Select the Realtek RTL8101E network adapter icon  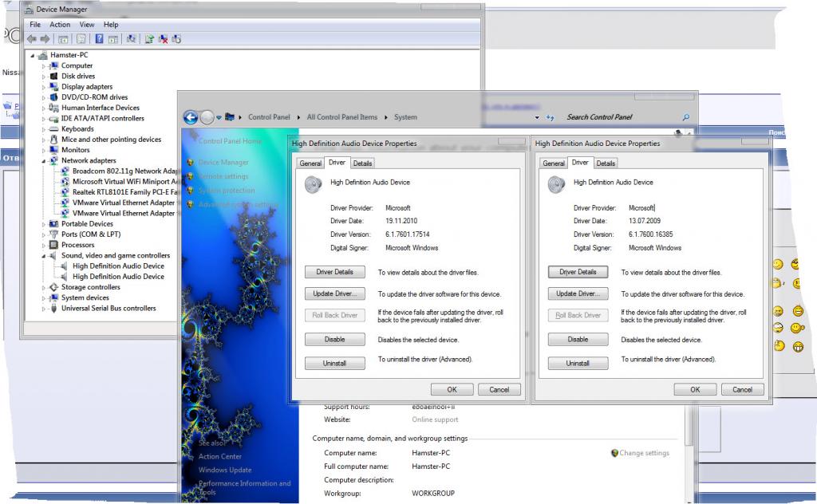point(65,192)
